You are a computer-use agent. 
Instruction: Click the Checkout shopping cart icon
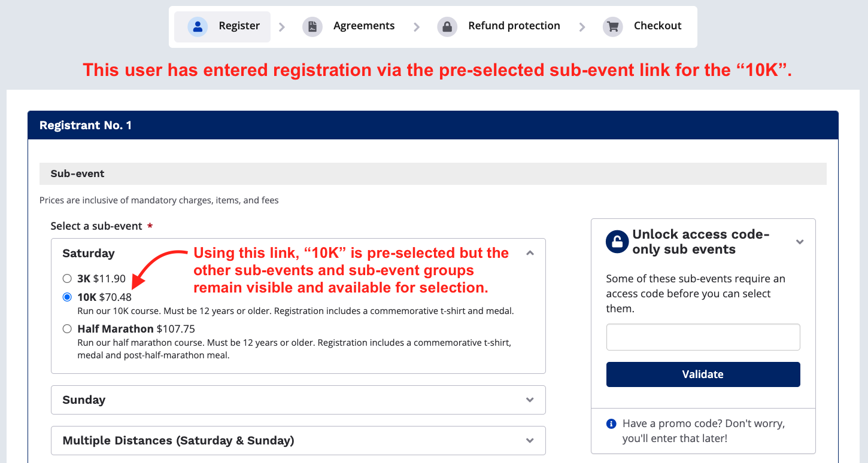(x=612, y=27)
